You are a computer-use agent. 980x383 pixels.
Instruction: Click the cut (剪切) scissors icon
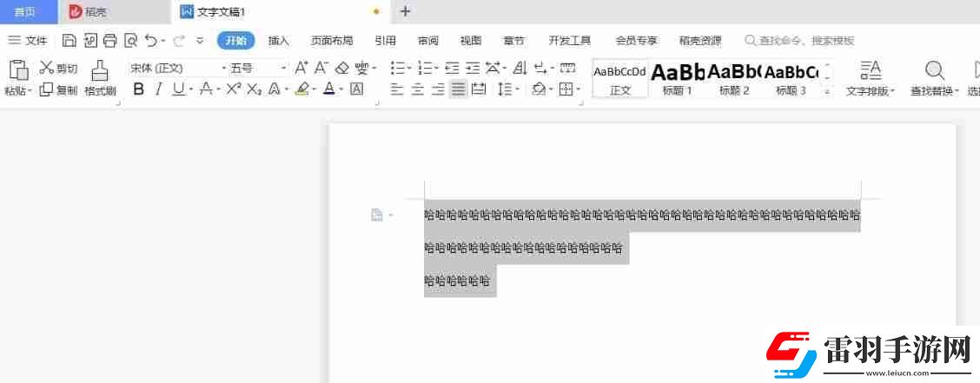47,68
